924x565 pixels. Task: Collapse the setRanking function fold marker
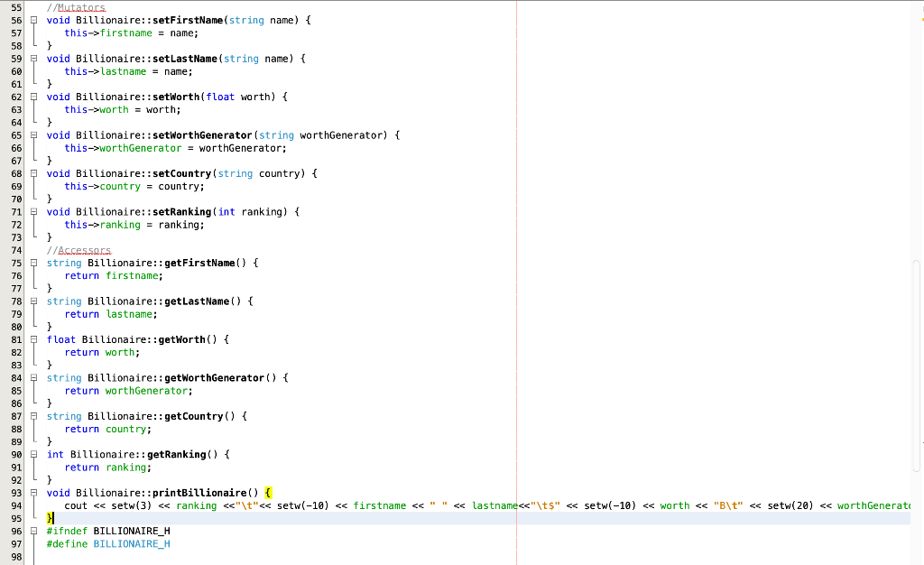tap(32, 211)
